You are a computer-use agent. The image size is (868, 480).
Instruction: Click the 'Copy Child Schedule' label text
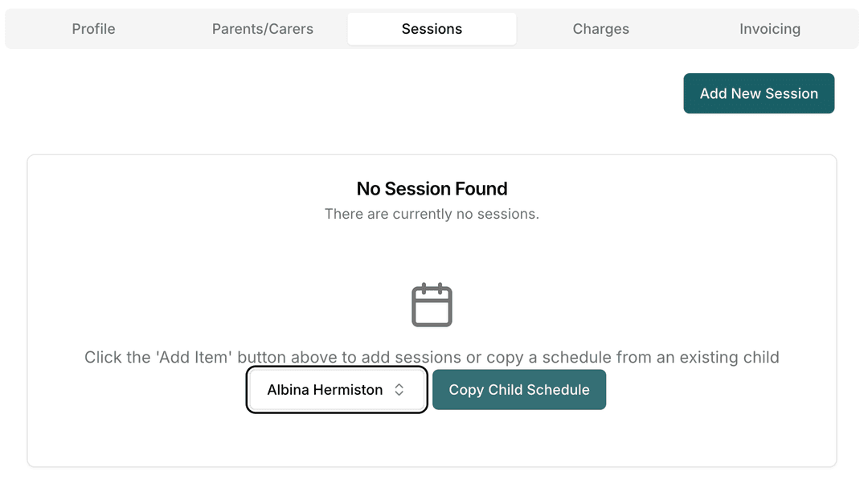(519, 390)
